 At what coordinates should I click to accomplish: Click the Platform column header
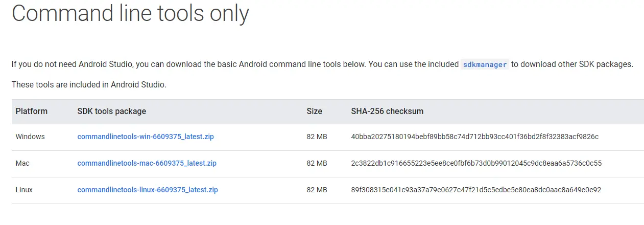32,111
